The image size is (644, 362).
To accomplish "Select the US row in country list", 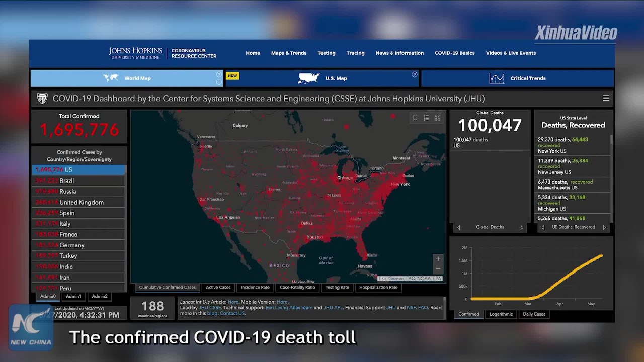I will pyautogui.click(x=78, y=170).
